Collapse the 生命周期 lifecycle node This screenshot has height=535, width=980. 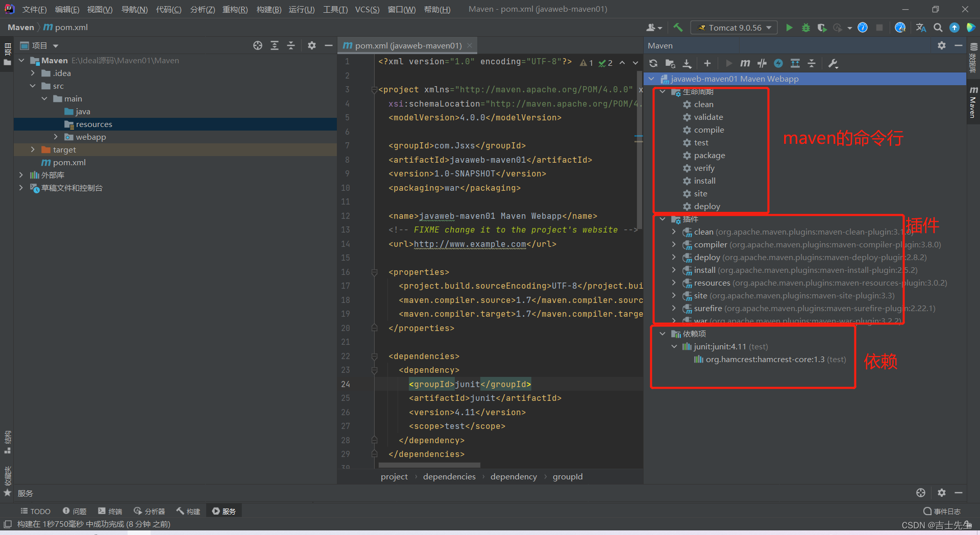(663, 91)
